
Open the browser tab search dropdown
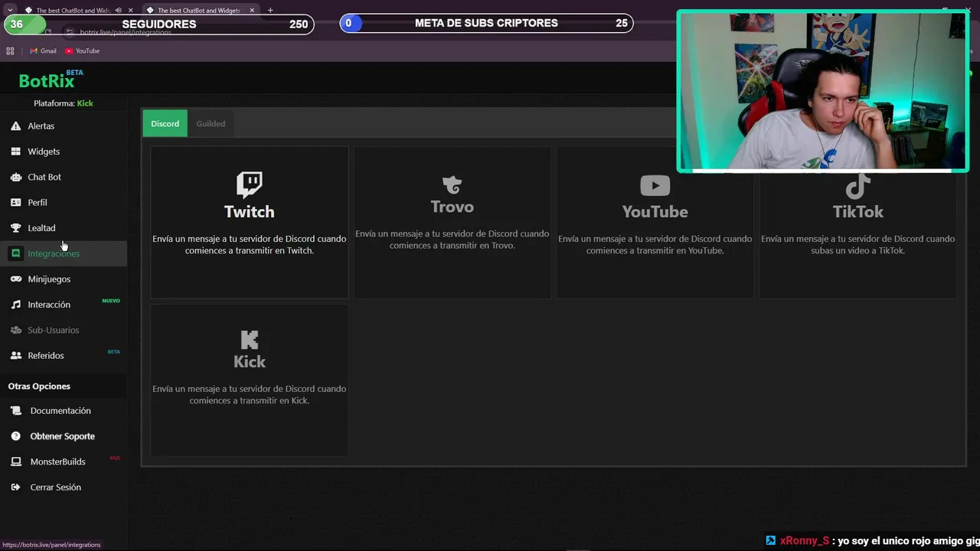pos(10,10)
